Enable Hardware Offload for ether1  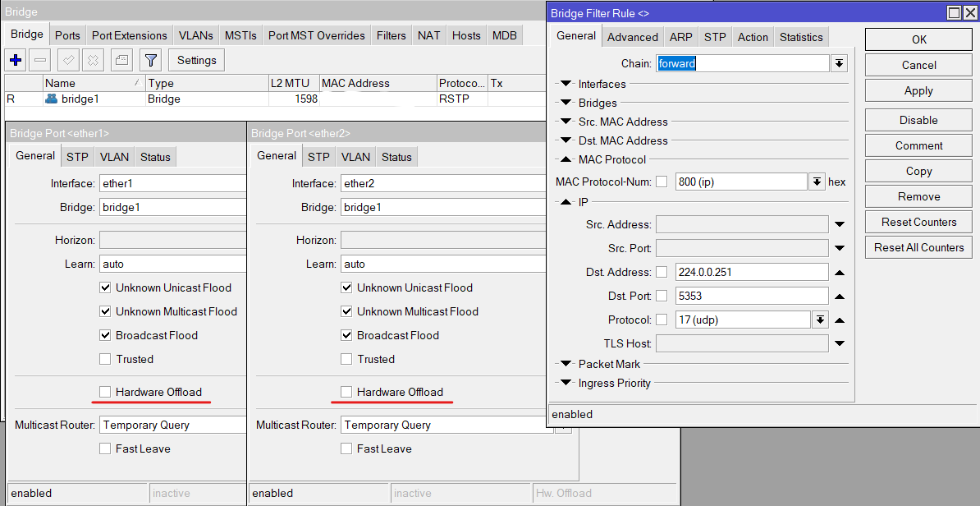tap(105, 392)
